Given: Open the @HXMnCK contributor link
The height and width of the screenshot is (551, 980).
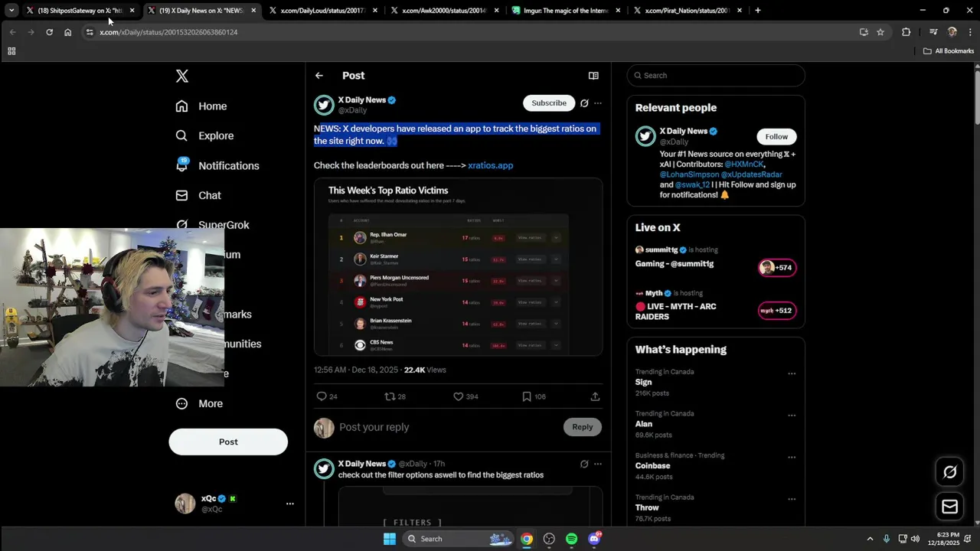Looking at the screenshot, I should pyautogui.click(x=744, y=165).
